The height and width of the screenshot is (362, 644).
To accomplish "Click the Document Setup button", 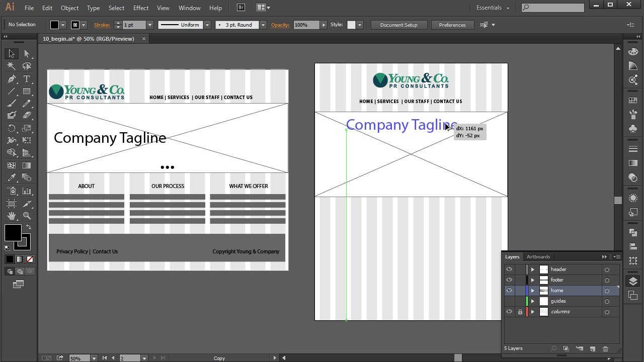I will [x=399, y=25].
